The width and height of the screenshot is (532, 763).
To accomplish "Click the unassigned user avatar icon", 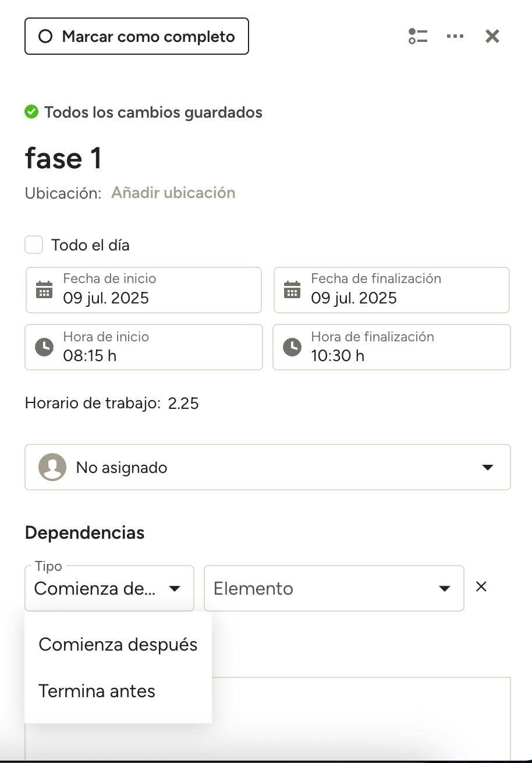I will 52,467.
